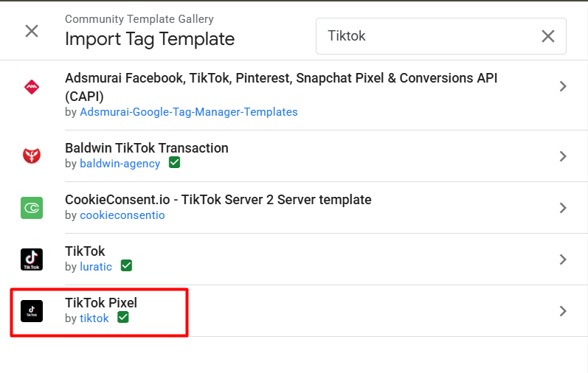588x373 pixels.
Task: Open chevron for TikTok Pixel template
Action: tap(563, 311)
